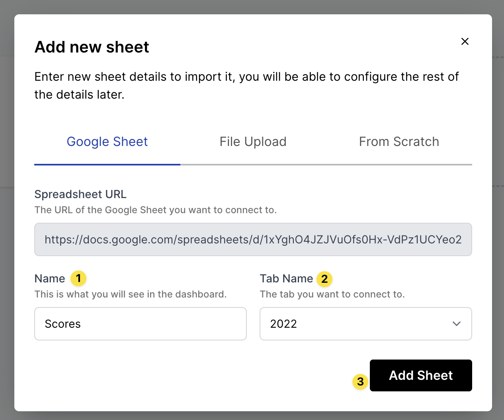Click the helper text about the Google Sheet URL

pyautogui.click(x=155, y=210)
